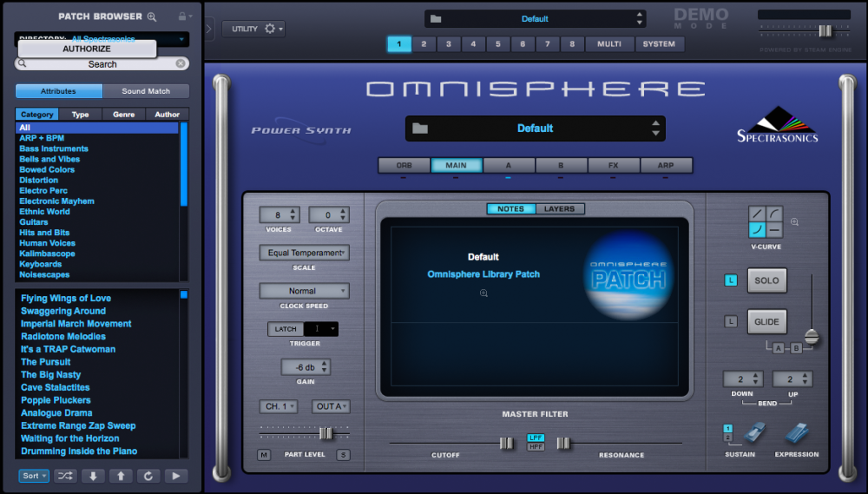
Task: Click the Search input field
Action: (102, 63)
